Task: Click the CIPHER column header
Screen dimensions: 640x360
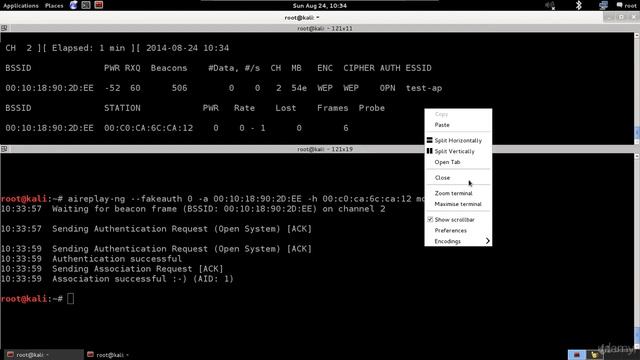Action: (359, 68)
